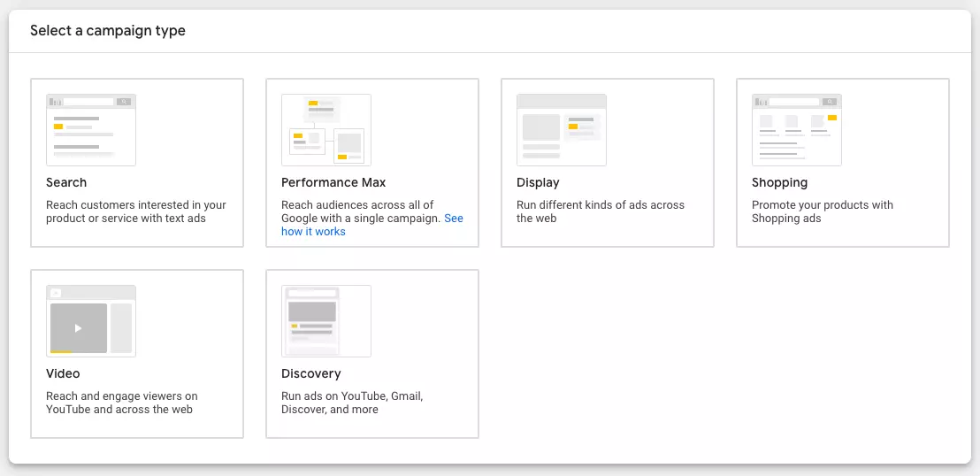980x476 pixels.
Task: Pick the Discovery campaign title
Action: coord(310,373)
